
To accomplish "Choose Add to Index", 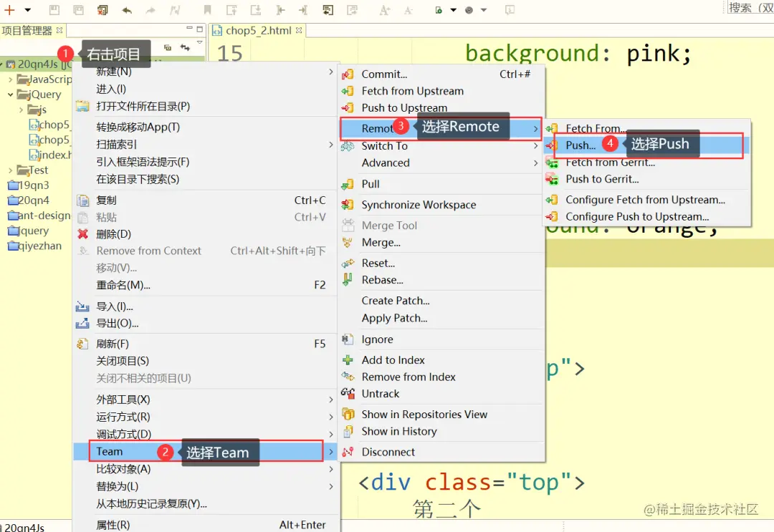I will click(441, 360).
